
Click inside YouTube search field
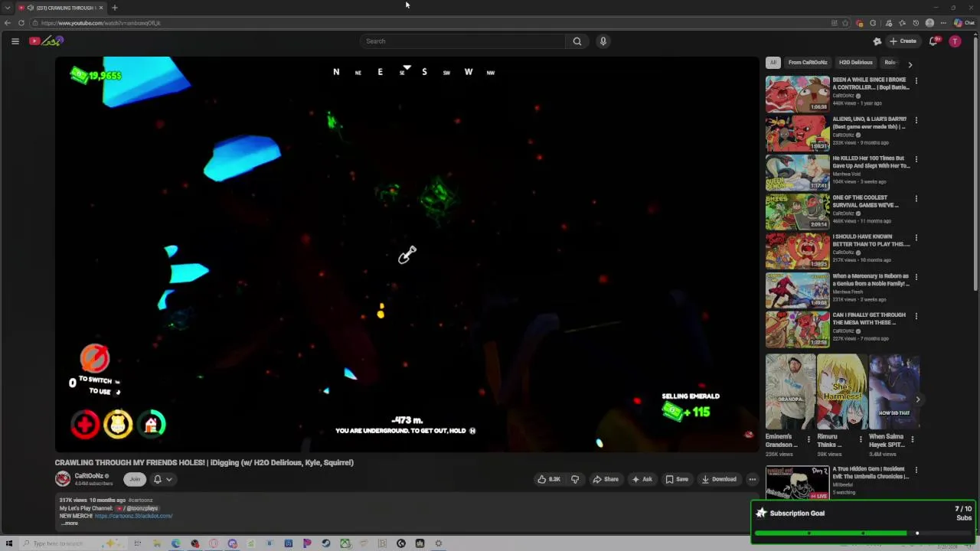[463, 41]
